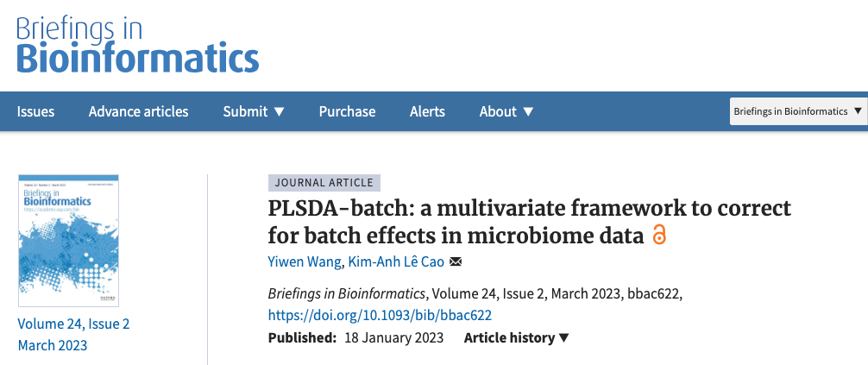Click the orange open access lock icon

tap(659, 235)
